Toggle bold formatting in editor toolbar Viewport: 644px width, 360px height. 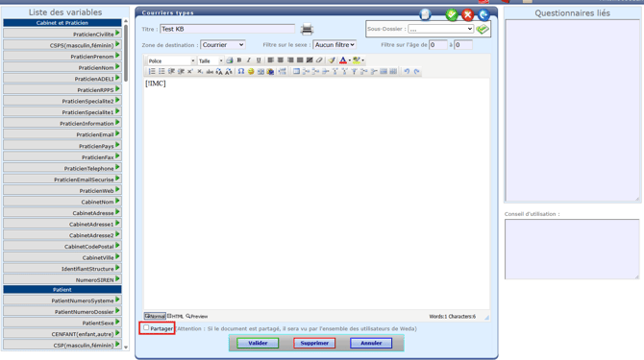pos(239,60)
